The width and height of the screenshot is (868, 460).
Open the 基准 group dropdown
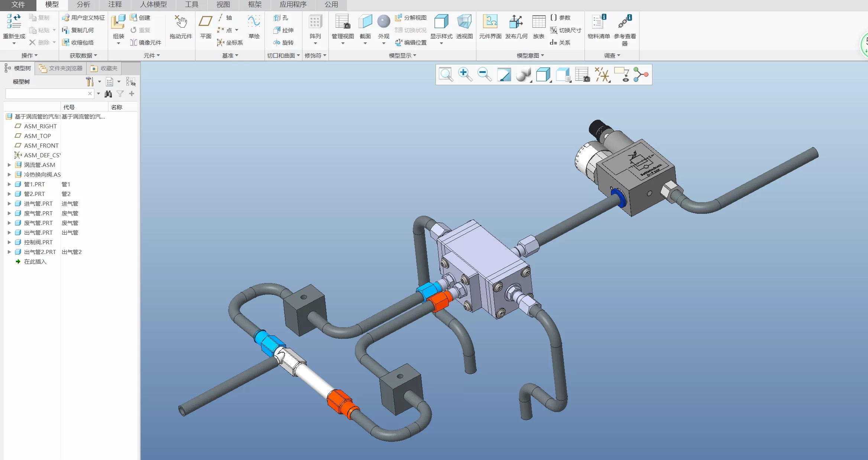click(x=230, y=55)
